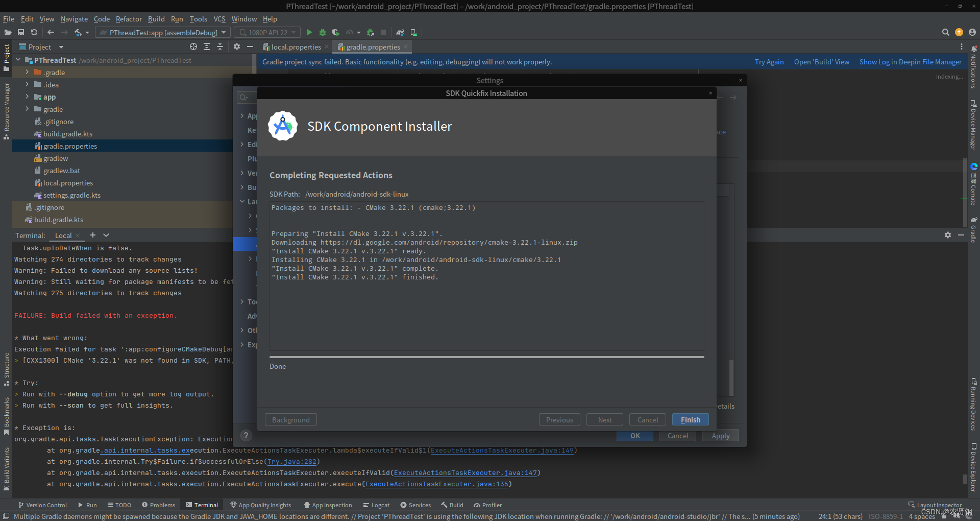980x521 pixels.
Task: Click the orange updates icon
Action: [x=959, y=32]
